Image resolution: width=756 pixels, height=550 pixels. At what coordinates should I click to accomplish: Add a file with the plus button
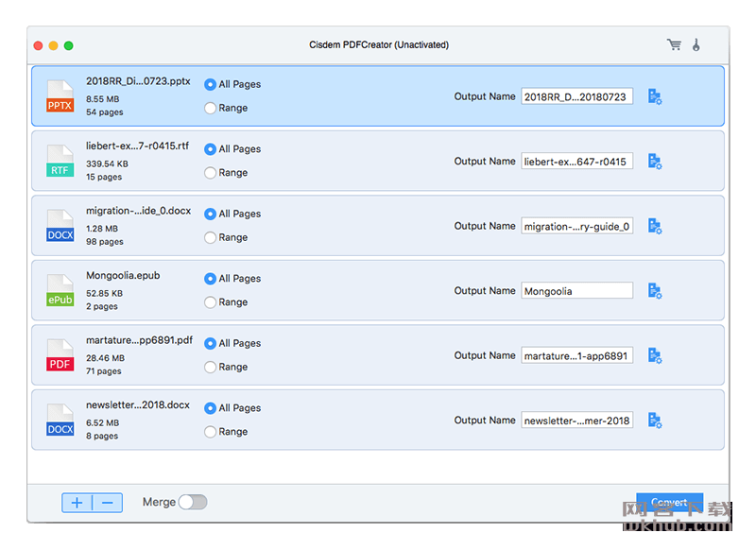coord(77,503)
